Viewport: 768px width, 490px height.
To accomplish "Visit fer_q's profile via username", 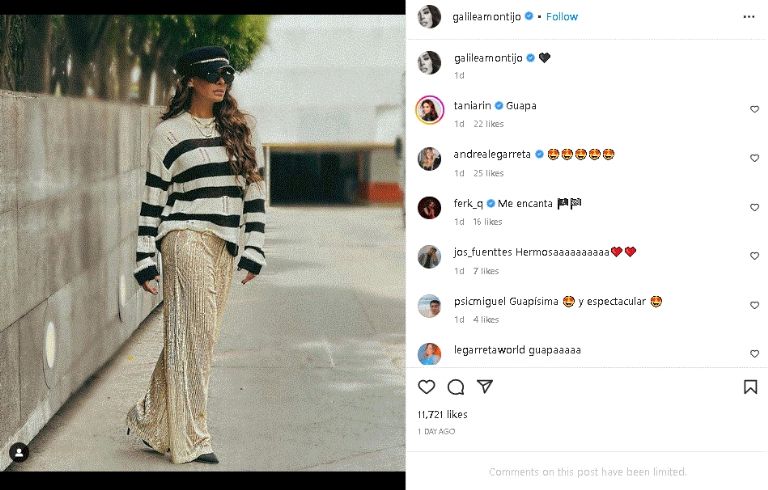I will click(468, 203).
